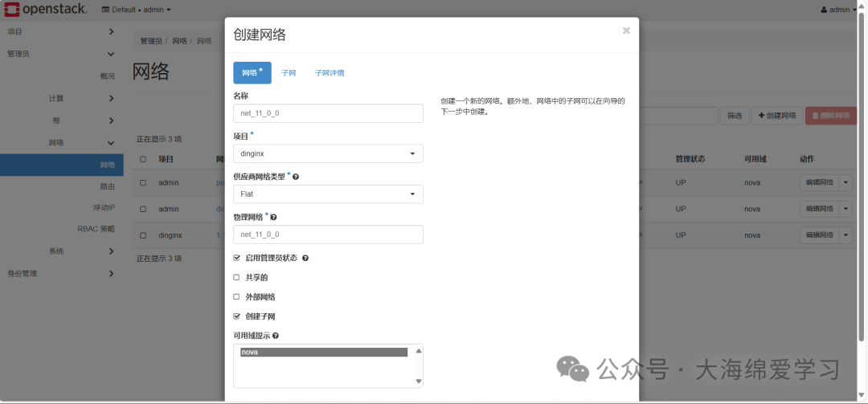Select dinginx network row checkbox
The image size is (868, 404).
coord(143,235)
